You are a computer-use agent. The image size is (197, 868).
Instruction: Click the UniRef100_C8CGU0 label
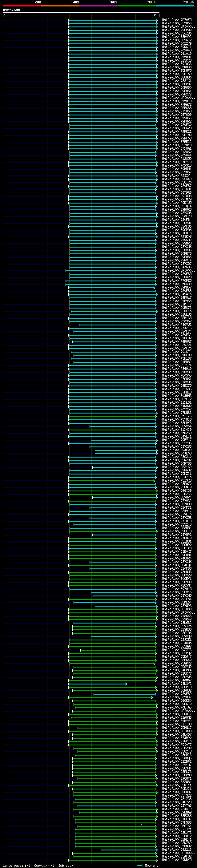(177, 77)
